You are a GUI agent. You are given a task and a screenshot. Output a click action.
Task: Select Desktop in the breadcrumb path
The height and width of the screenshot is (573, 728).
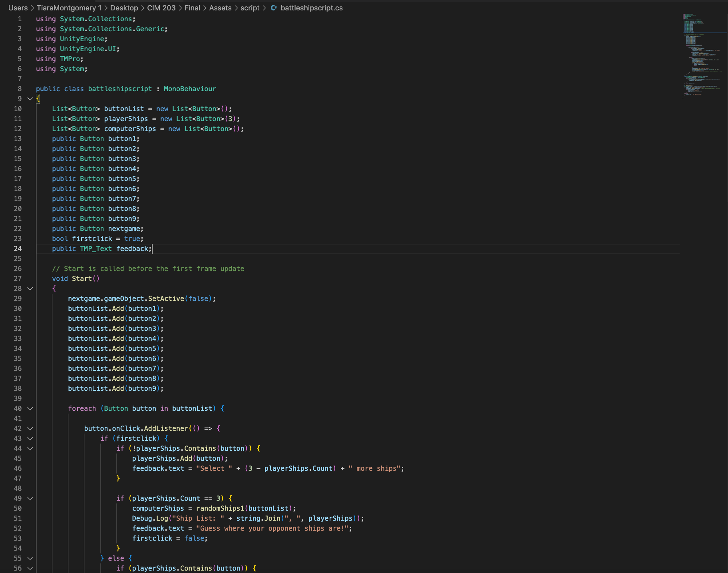[124, 8]
